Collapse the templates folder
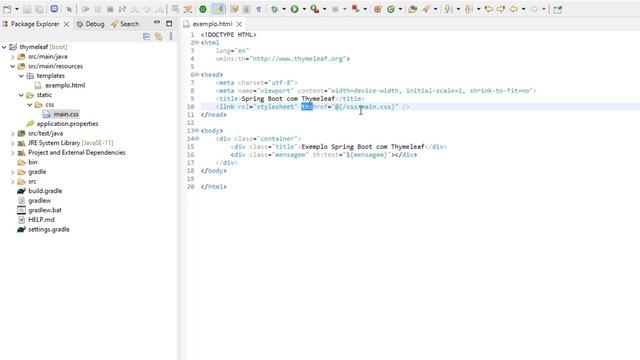Screen dimensions: 640x360 tap(21, 76)
